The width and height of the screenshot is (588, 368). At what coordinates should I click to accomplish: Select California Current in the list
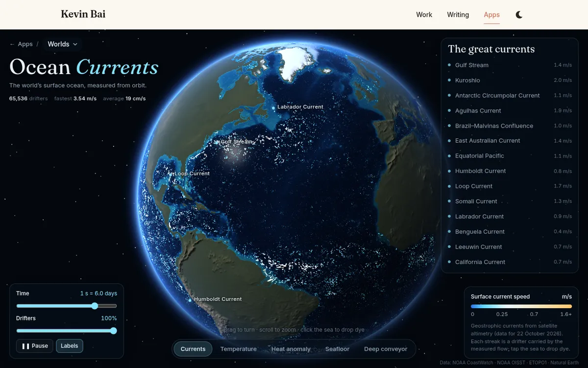click(510, 262)
